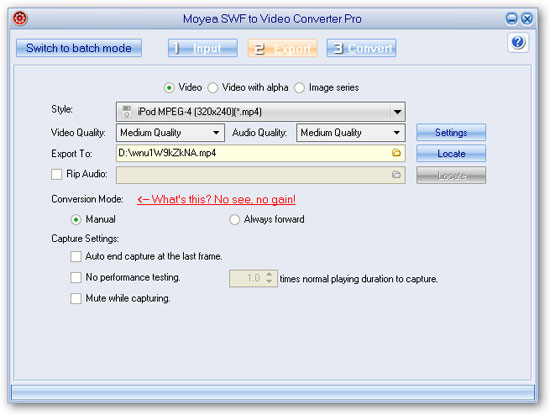The height and width of the screenshot is (415, 550).
Task: Click the progress bar at the window bottom
Action: point(273,393)
